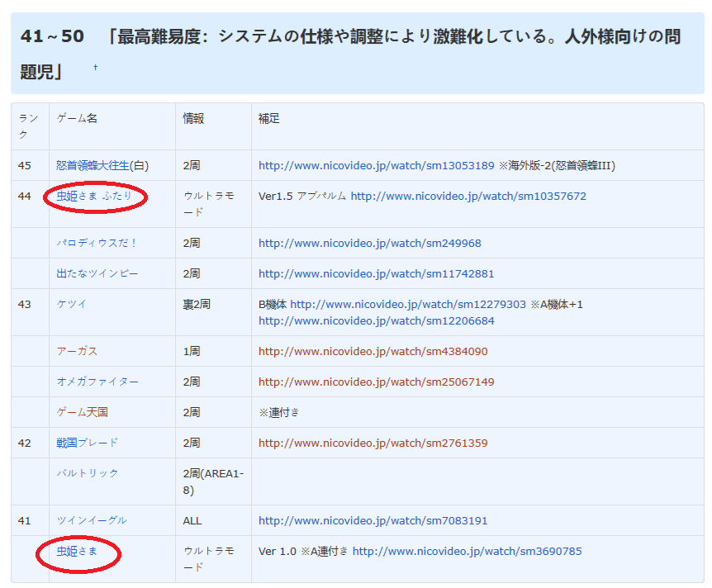Open the アーガス game link

click(x=77, y=352)
